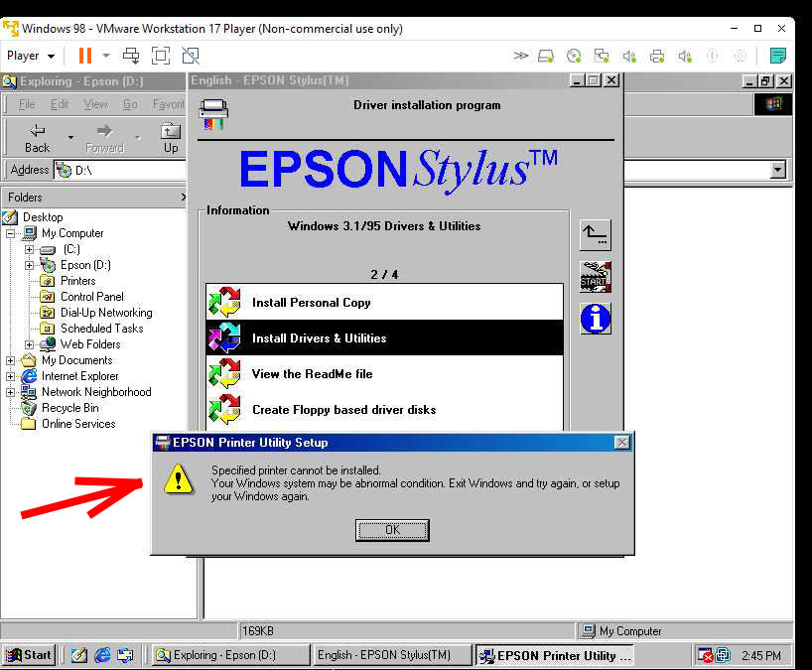Viewport: 812px width, 670px height.
Task: Toggle VMware Unity mode icon
Action: (191, 56)
